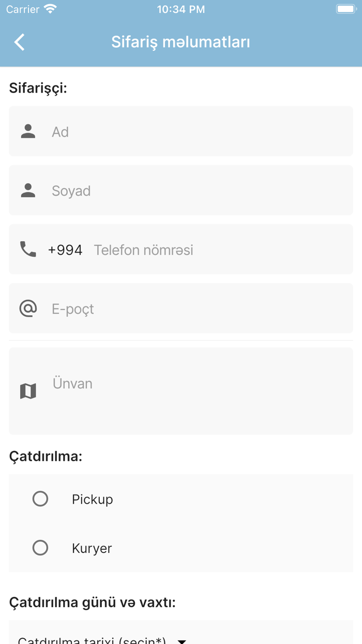Expand the delivery date selector text

(x=92, y=640)
